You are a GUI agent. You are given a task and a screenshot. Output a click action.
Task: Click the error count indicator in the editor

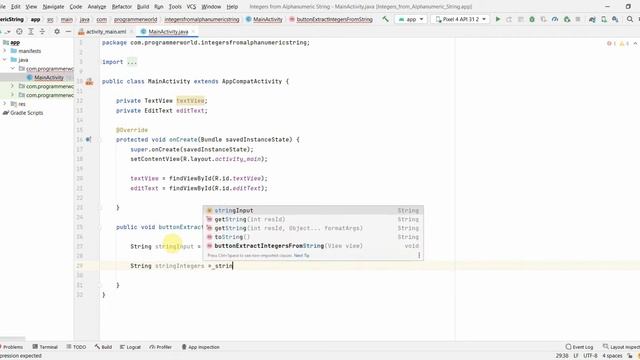coord(611,43)
